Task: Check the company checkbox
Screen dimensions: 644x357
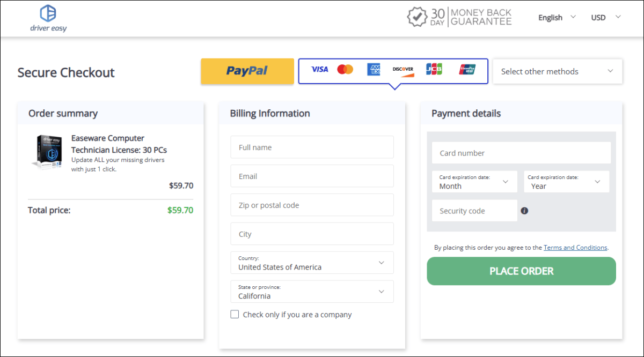Action: coord(235,315)
